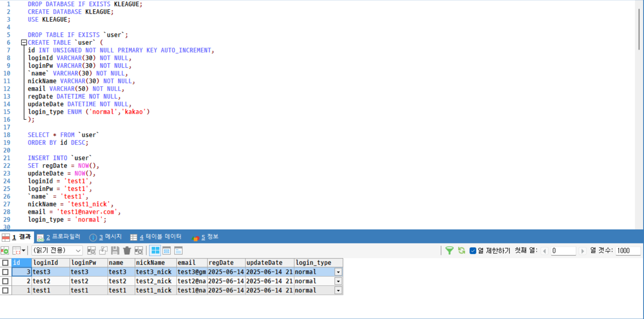Click the export result set icon
This screenshot has width=644, height=319.
5,250
